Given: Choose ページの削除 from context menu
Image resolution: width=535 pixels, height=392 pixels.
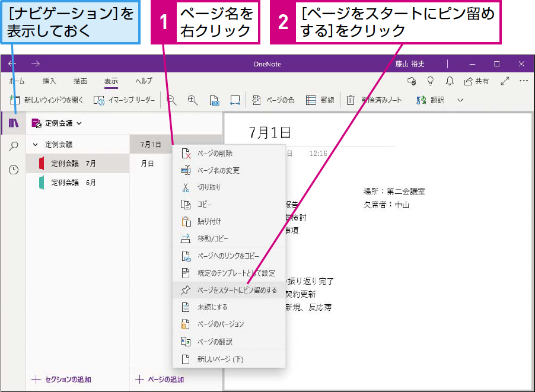Looking at the screenshot, I should (x=229, y=154).
